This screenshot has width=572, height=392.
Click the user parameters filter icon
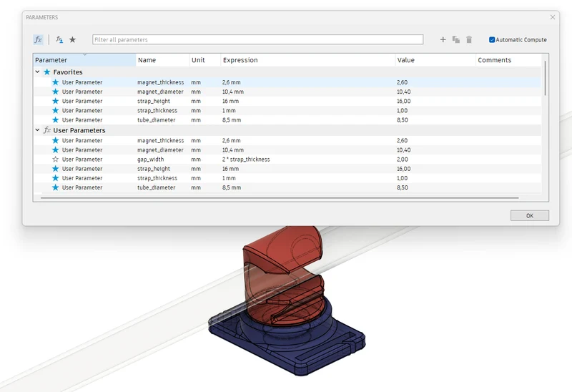tap(59, 39)
